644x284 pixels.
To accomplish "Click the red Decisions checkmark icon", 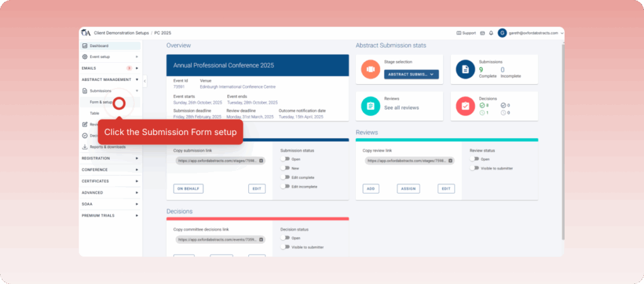I will pyautogui.click(x=465, y=107).
